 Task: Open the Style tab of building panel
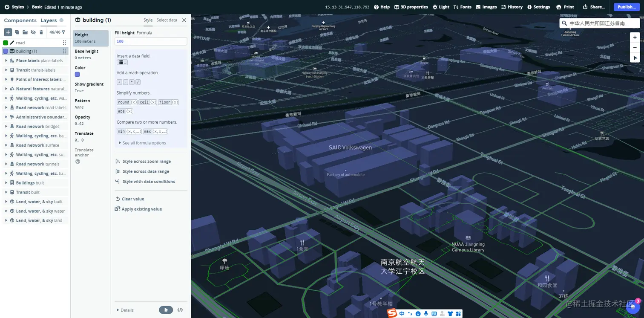point(148,20)
